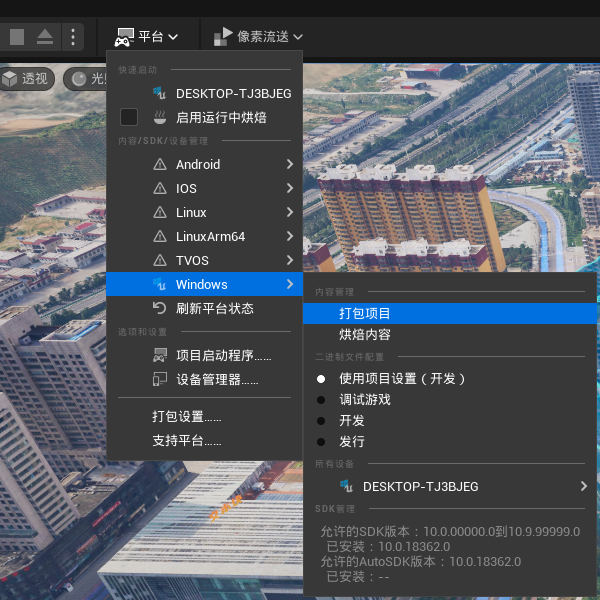
Task: Toggle the 启用运行中烘焙 checkbox
Action: [x=129, y=117]
